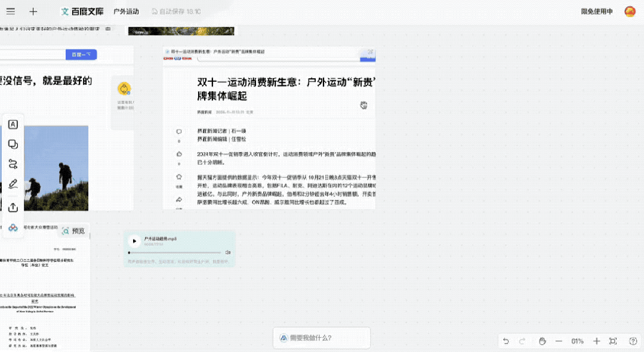Click the 百度一下 search button
The width and height of the screenshot is (644, 352).
(x=81, y=55)
